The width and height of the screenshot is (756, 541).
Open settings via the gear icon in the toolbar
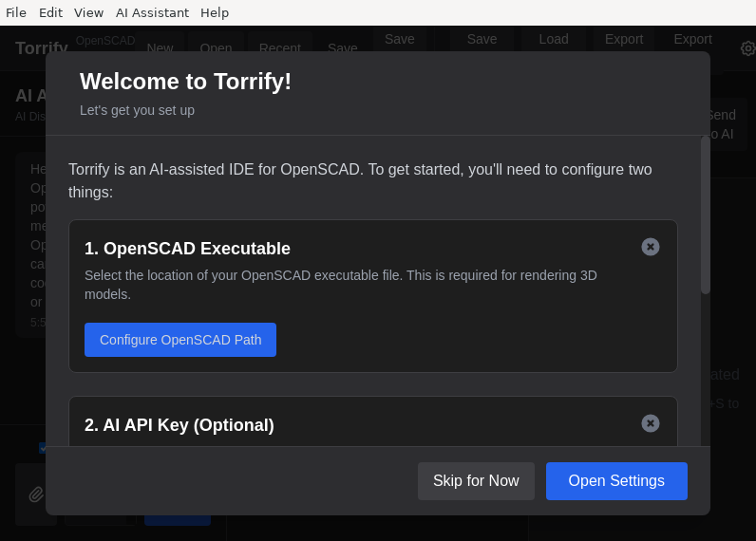pyautogui.click(x=747, y=48)
